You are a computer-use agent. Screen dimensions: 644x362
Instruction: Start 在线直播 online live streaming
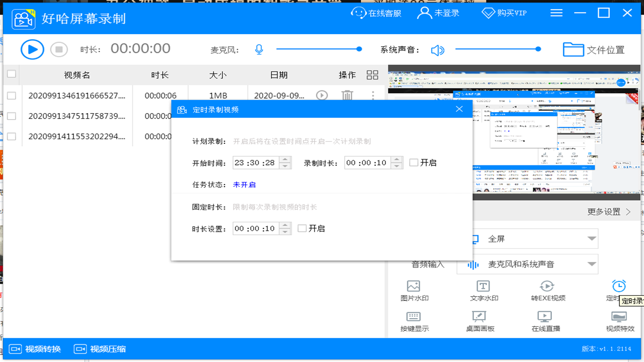pyautogui.click(x=546, y=322)
